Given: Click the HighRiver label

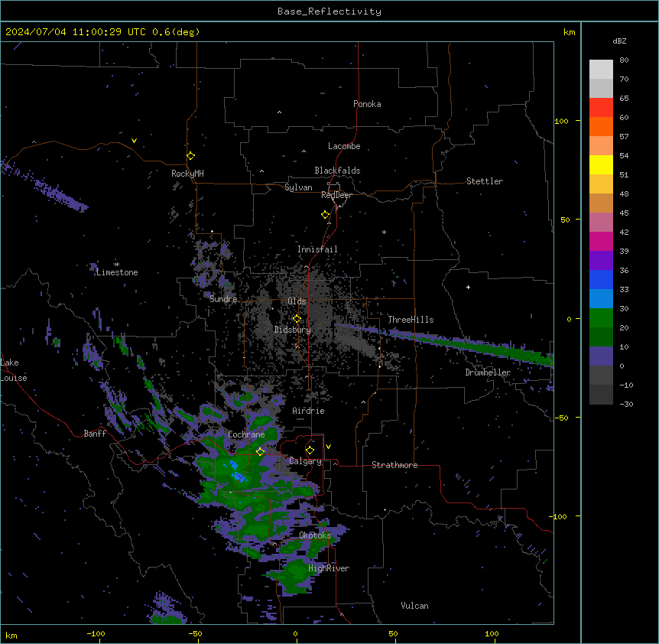Looking at the screenshot, I should point(329,568).
